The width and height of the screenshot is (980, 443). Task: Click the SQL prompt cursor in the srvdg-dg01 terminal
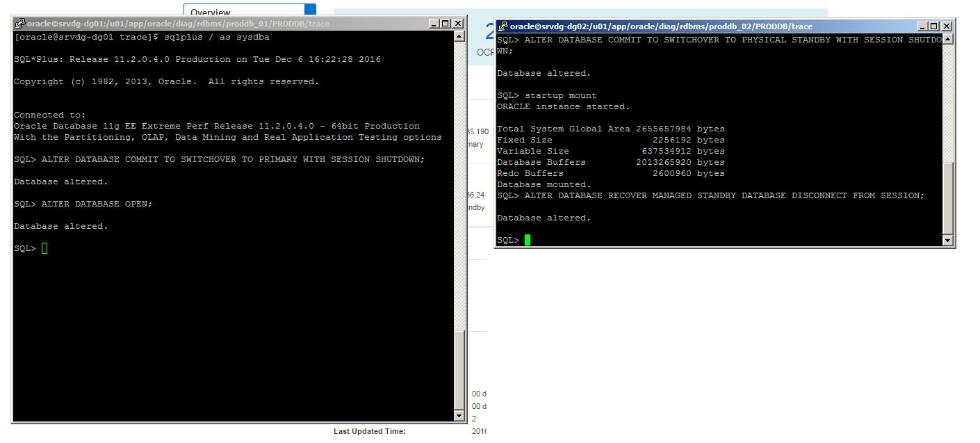44,248
